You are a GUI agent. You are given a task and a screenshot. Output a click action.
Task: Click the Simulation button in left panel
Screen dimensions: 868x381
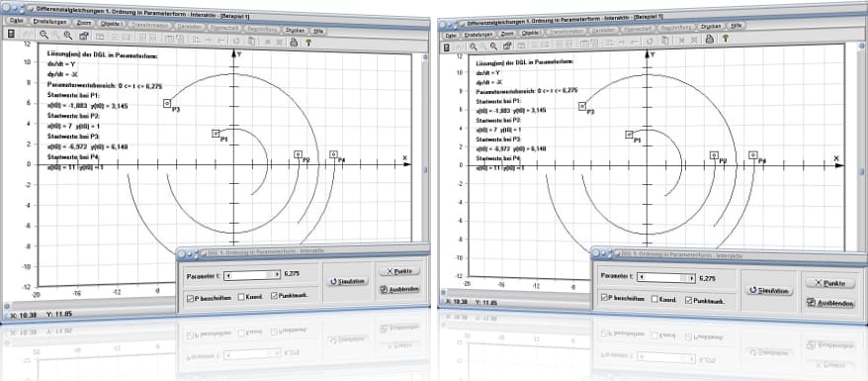tap(348, 281)
